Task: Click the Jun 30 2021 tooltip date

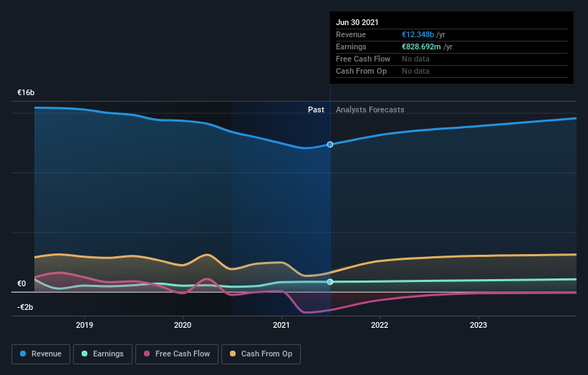Action: (357, 22)
